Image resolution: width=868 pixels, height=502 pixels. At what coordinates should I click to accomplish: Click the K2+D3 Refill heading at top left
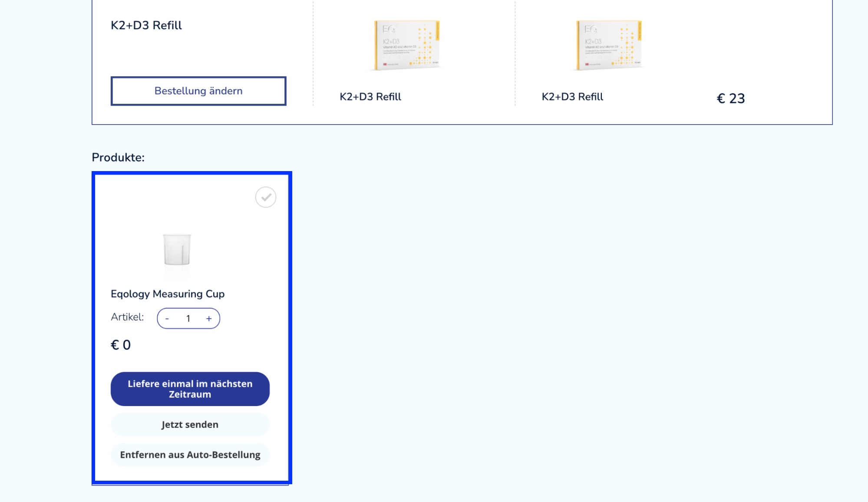pyautogui.click(x=146, y=26)
